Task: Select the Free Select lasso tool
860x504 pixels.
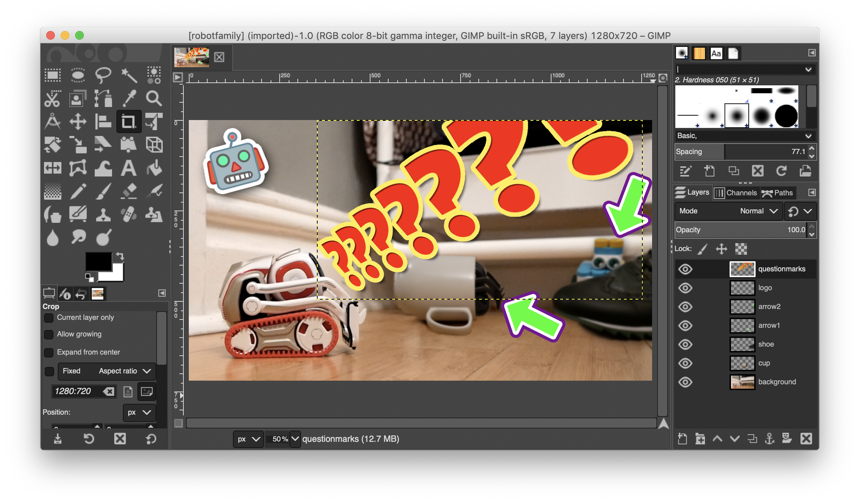Action: tap(103, 76)
